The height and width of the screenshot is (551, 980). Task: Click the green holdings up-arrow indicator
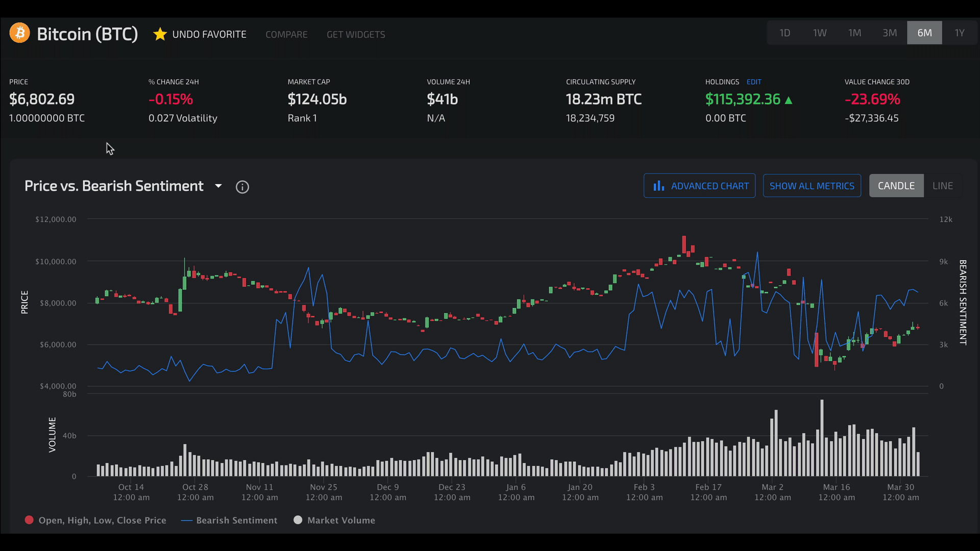pos(789,100)
